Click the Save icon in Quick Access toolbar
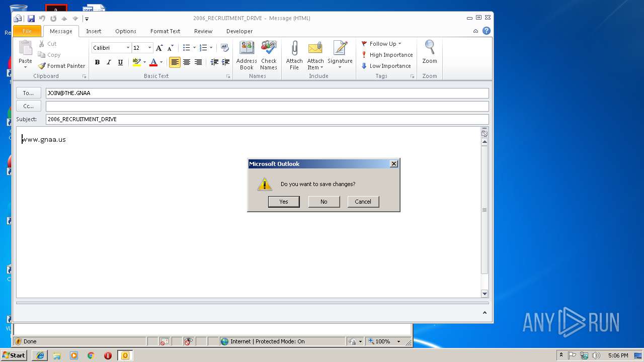 pos(31,19)
